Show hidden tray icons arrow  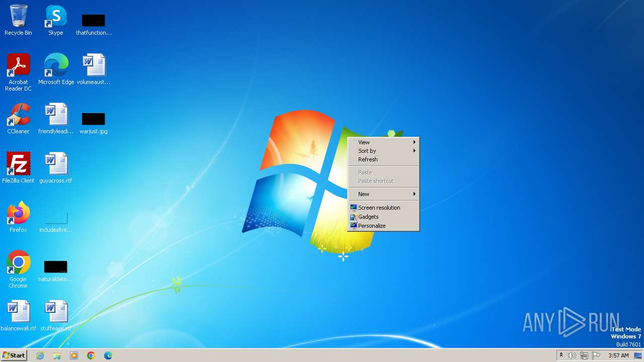pos(561,355)
